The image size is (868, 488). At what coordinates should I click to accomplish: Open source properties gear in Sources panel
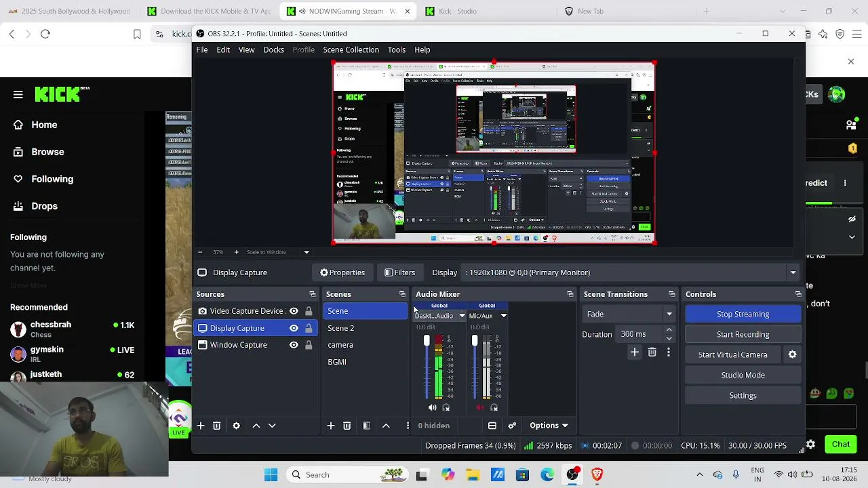pyautogui.click(x=236, y=426)
